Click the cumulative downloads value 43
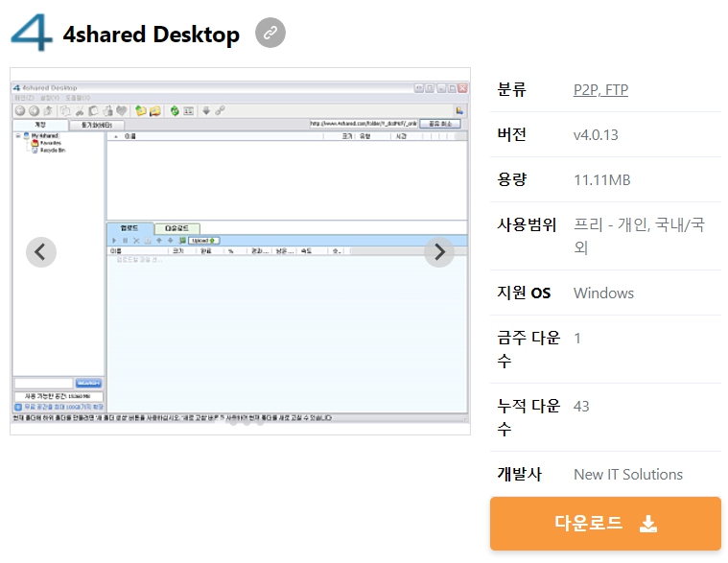The height and width of the screenshot is (563, 728). point(581,407)
